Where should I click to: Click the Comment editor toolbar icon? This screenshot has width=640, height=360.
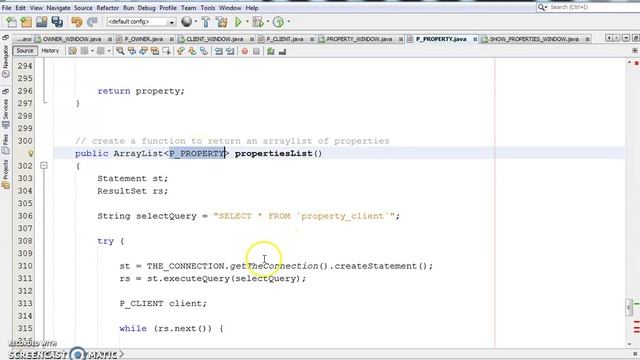pos(271,51)
